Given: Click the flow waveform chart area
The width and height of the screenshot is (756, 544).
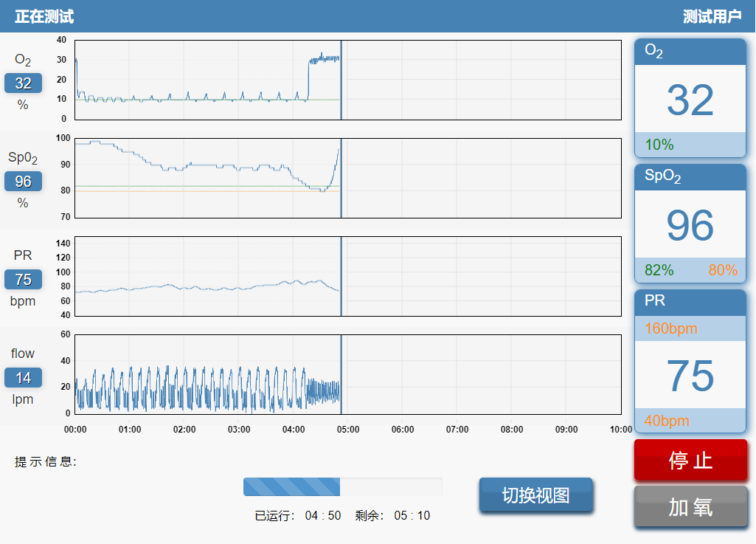Looking at the screenshot, I should 347,374.
